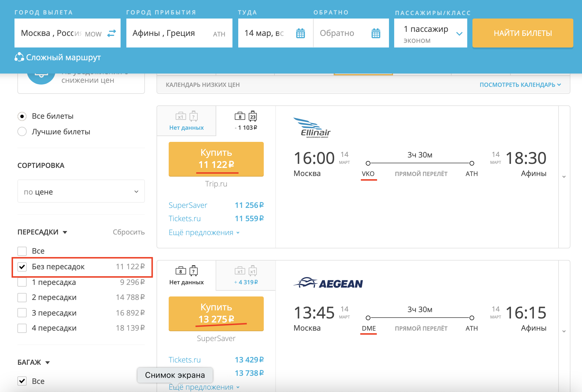
Task: Buy Ellinair ticket for 11 122₽
Action: coord(216,159)
